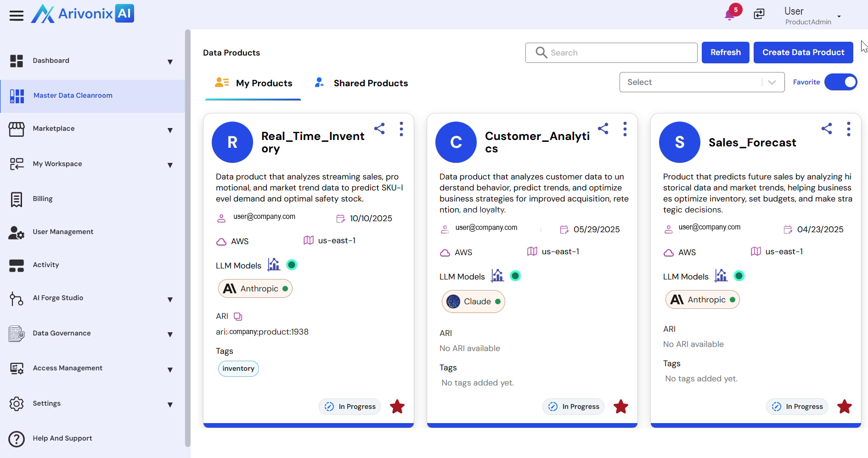Unfavorite Customer_Analytics via its red star
Screen dimensions: 868x458
[x=621, y=407]
